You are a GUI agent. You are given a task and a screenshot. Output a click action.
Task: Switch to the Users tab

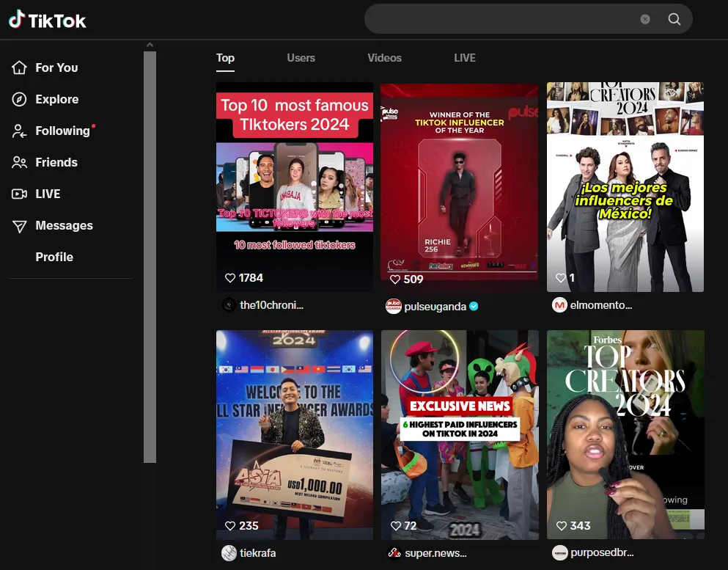pos(301,58)
